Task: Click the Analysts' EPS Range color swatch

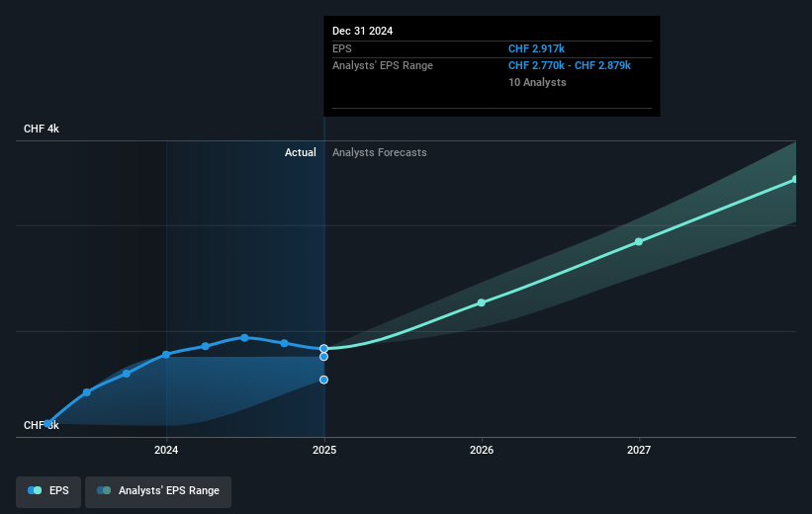Action: click(x=104, y=490)
